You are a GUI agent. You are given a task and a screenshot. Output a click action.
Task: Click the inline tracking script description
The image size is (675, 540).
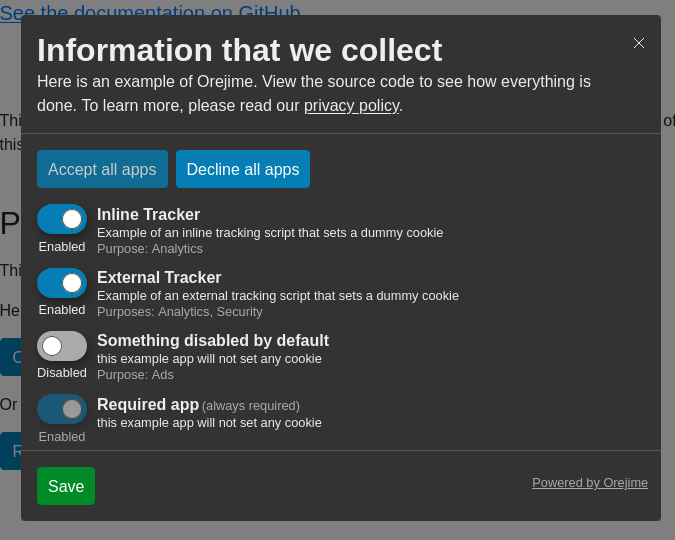pyautogui.click(x=270, y=233)
